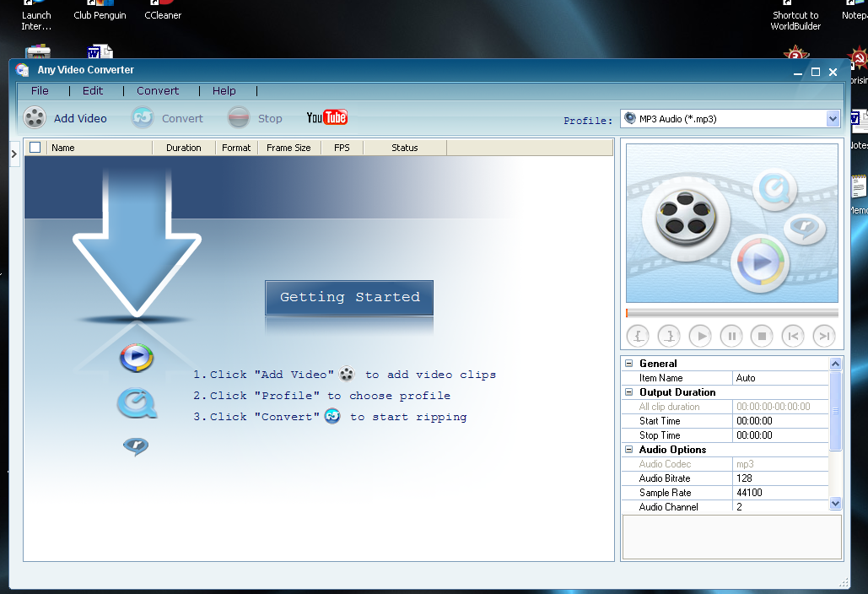Click the Add Video film reel icon
This screenshot has height=594, width=868.
point(35,118)
